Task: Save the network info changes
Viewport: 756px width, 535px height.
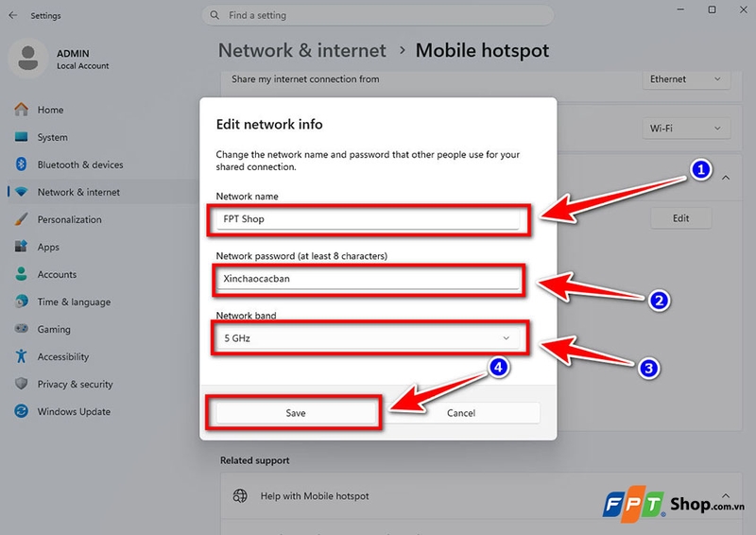Action: coord(296,413)
